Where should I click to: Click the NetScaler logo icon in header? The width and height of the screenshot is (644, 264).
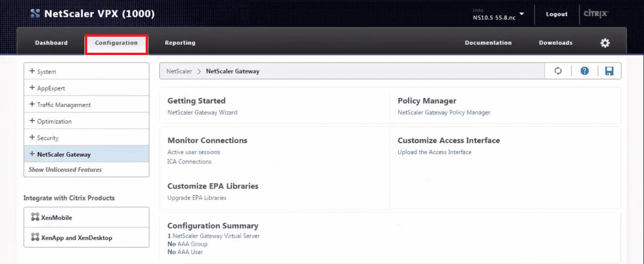tap(35, 14)
